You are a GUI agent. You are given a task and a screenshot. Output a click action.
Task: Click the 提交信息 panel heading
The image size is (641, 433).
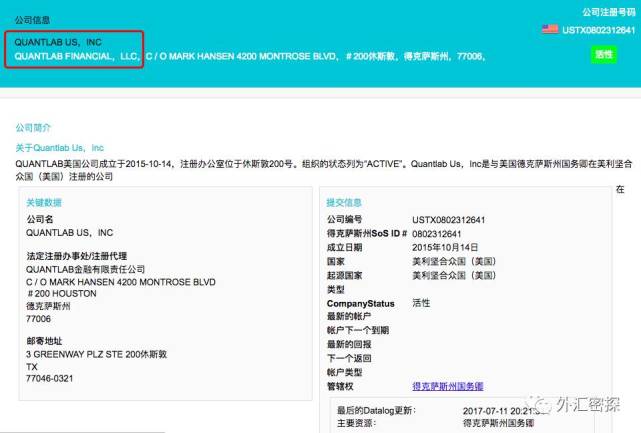[x=344, y=202]
